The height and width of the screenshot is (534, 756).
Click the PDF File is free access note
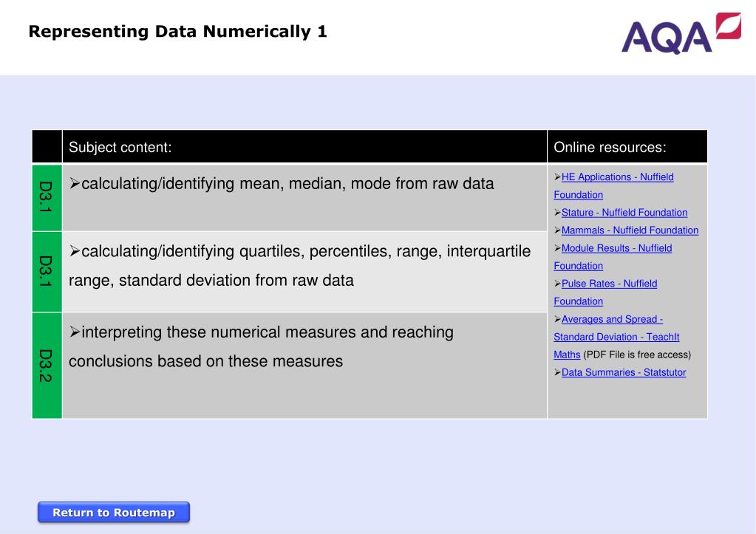pyautogui.click(x=637, y=355)
